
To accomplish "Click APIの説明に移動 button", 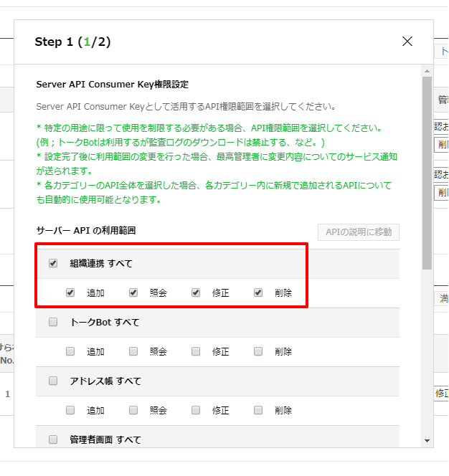I will click(x=359, y=232).
